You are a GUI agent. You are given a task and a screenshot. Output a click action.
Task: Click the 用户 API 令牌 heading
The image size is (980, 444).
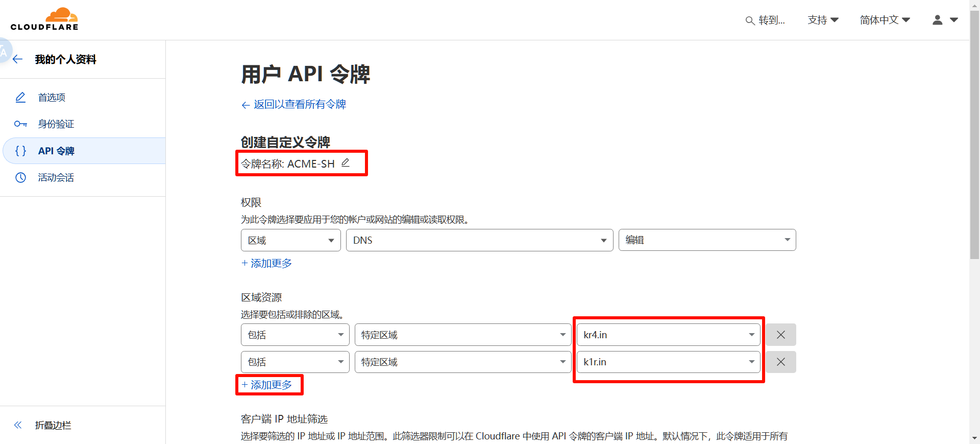coord(305,74)
